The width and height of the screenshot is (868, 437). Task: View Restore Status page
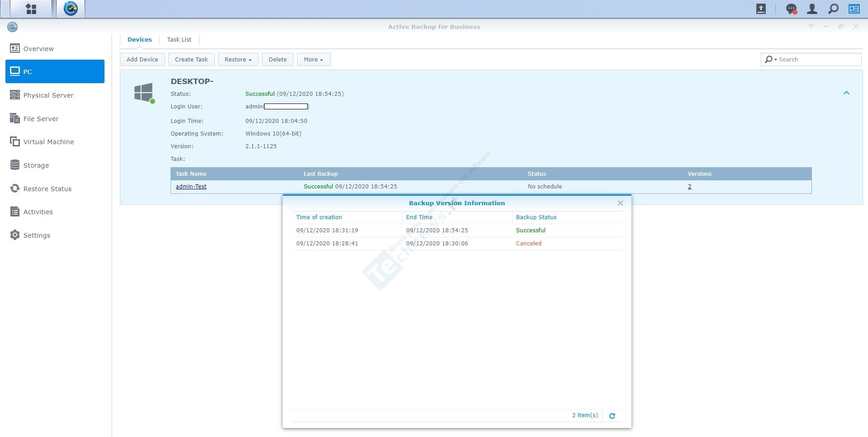click(55, 188)
